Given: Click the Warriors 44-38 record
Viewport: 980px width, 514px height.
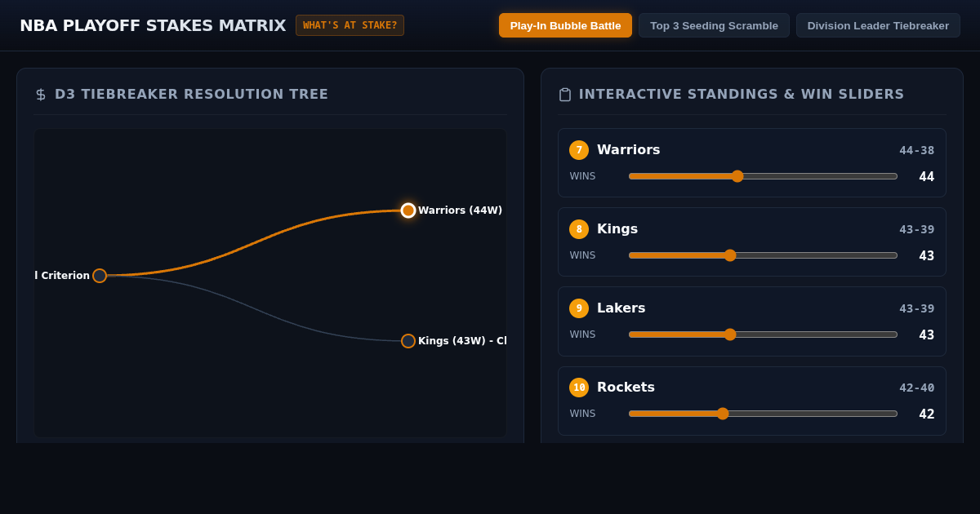Looking at the screenshot, I should point(916,150).
